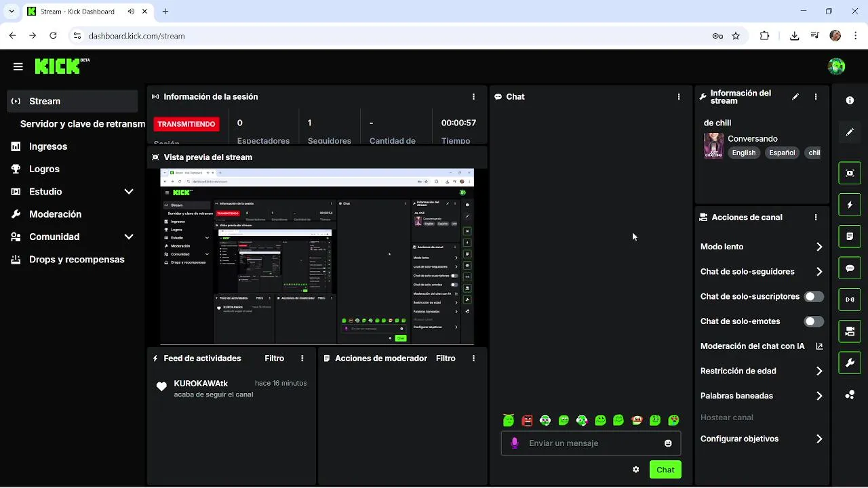Click the three-circles icon at rail bottom
The height and width of the screenshot is (488, 868).
coord(850,394)
